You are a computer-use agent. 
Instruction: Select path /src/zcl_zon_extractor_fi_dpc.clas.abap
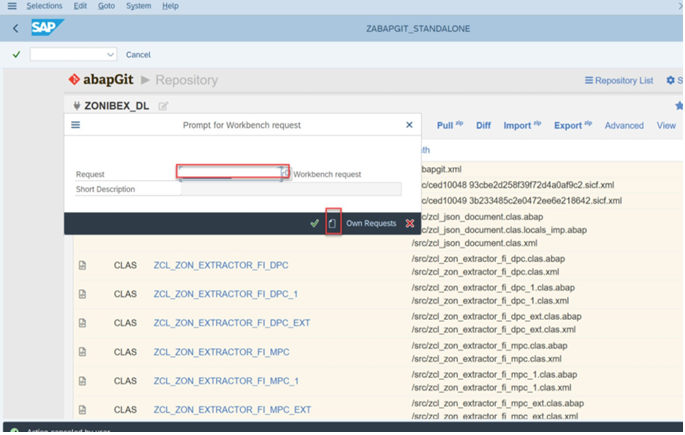[488, 259]
